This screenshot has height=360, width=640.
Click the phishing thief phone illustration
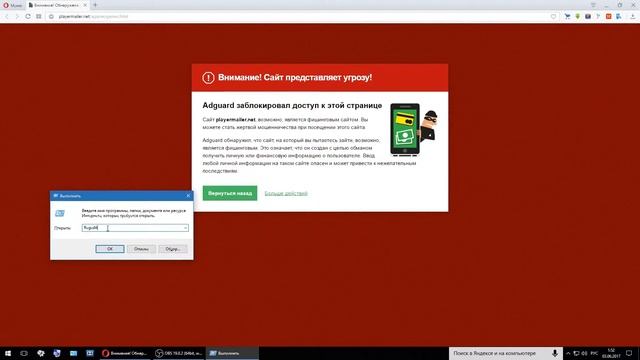click(x=413, y=129)
